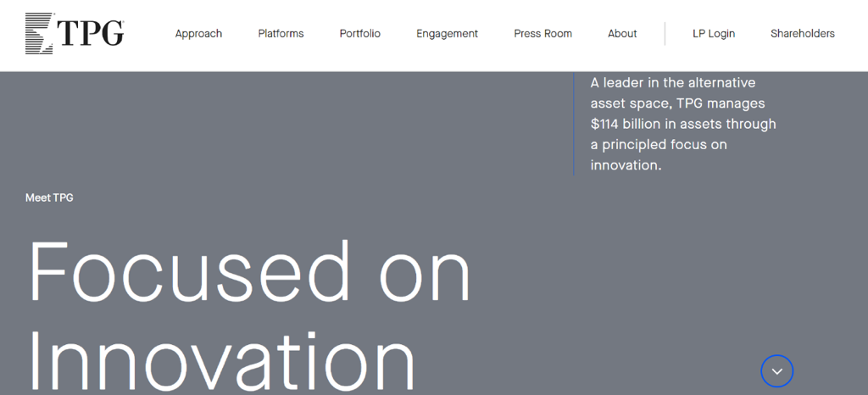The height and width of the screenshot is (395, 868).
Task: Open the Portfolio menu
Action: point(359,34)
